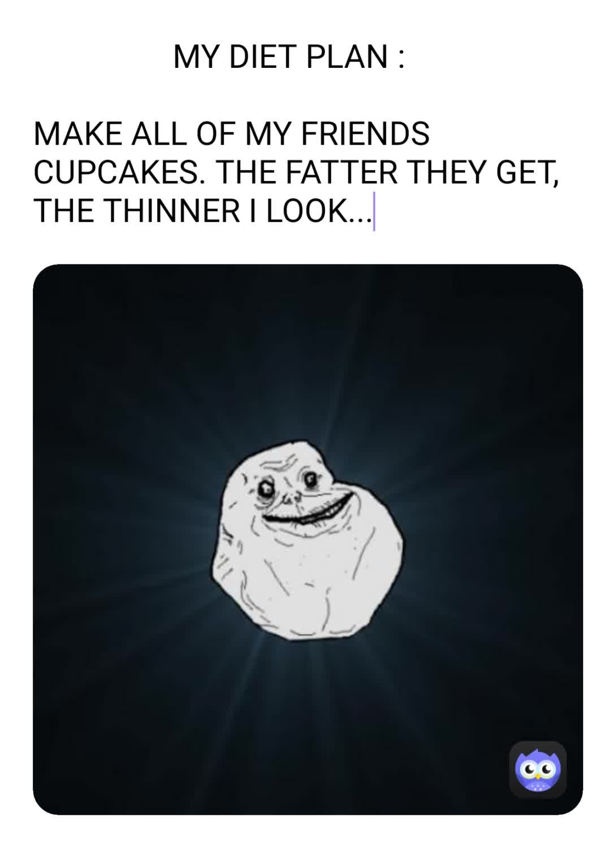The height and width of the screenshot is (848, 616).
Task: Click the right eye of the meme face
Action: pos(310,479)
